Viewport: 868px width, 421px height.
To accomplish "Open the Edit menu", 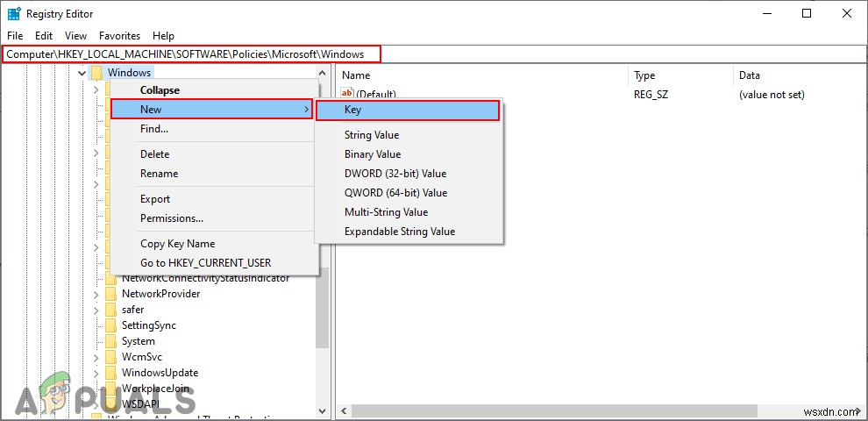I will click(x=44, y=35).
